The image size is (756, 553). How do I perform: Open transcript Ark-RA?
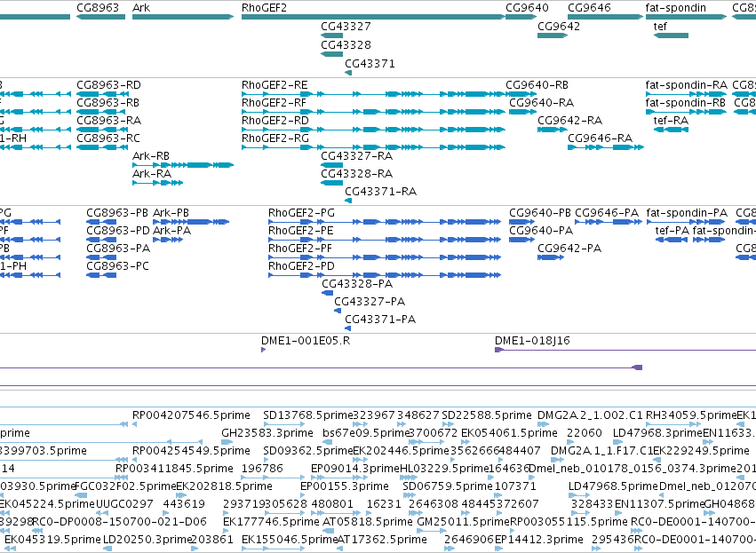pyautogui.click(x=152, y=174)
